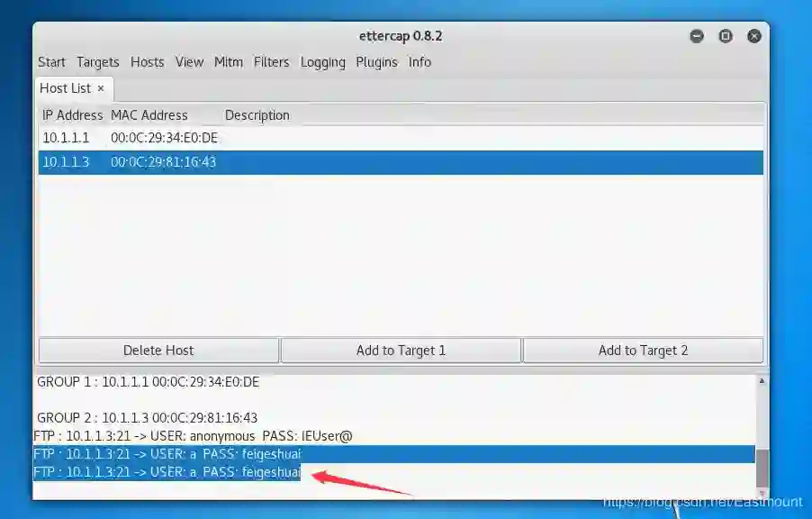The image size is (812, 519).
Task: Open the Start menu in ettercap
Action: coord(51,62)
